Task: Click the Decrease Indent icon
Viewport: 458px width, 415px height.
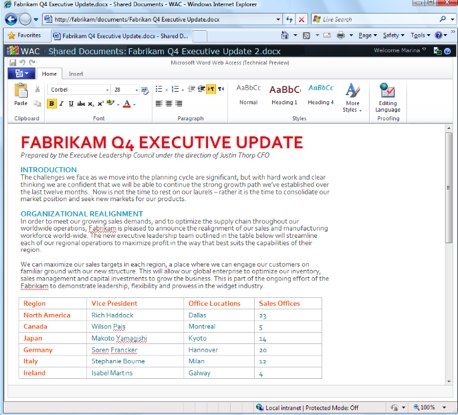Action: coord(191,89)
